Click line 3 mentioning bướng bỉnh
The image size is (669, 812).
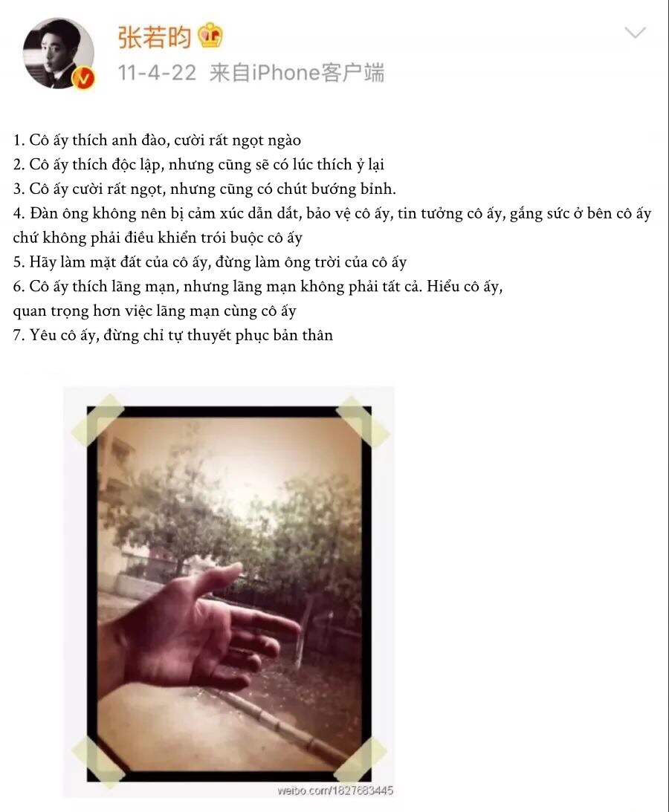[x=204, y=189]
